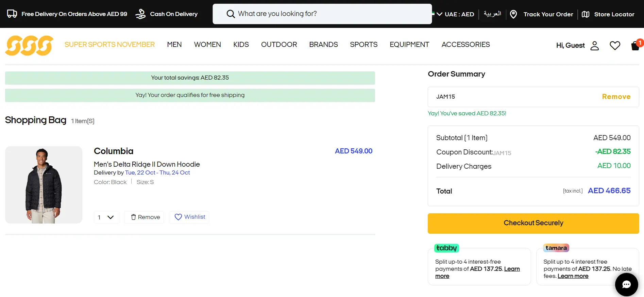
Task: Open the Columbia hoodie product thumbnail
Action: (44, 185)
